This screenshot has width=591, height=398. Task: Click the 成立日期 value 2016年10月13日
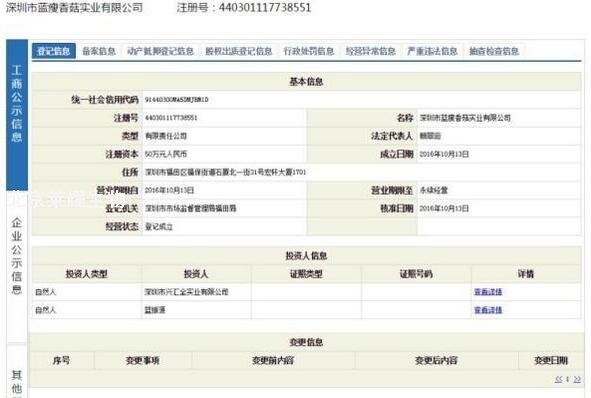click(x=444, y=154)
